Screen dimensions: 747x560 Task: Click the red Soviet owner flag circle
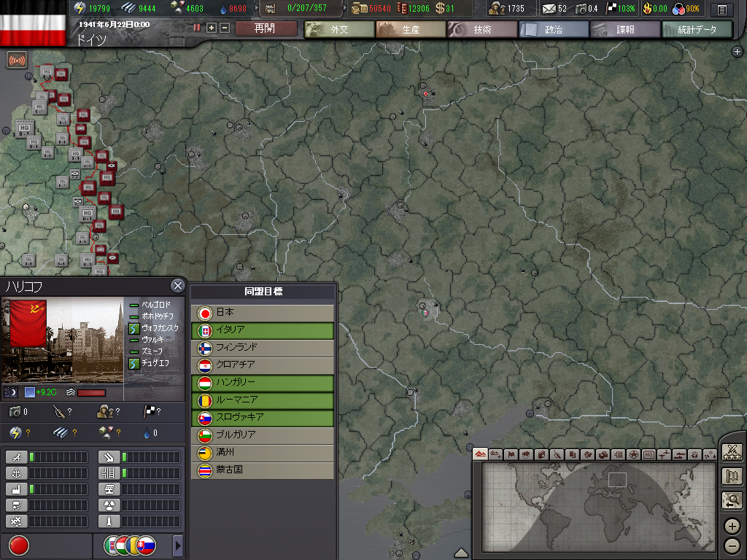pos(19,545)
